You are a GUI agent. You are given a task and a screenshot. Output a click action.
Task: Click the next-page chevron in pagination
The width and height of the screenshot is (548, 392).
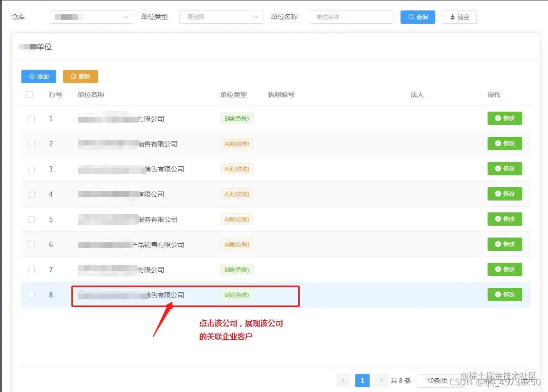click(381, 380)
